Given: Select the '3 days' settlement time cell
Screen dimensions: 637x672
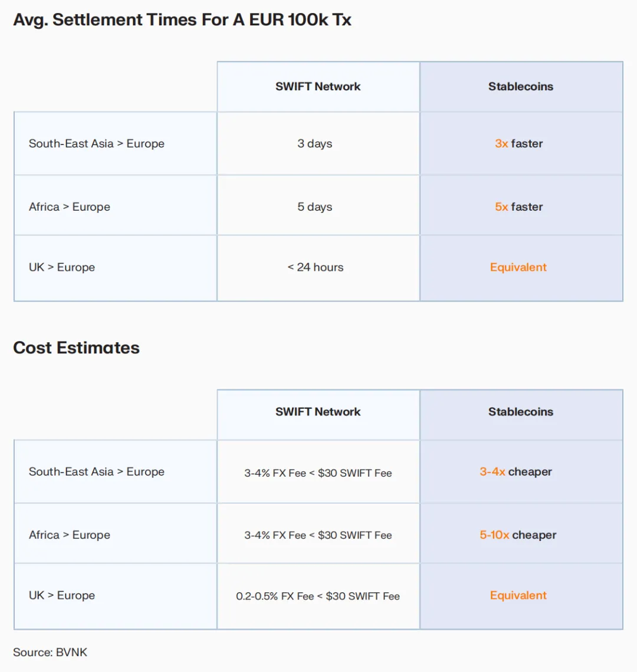Looking at the screenshot, I should tap(315, 144).
